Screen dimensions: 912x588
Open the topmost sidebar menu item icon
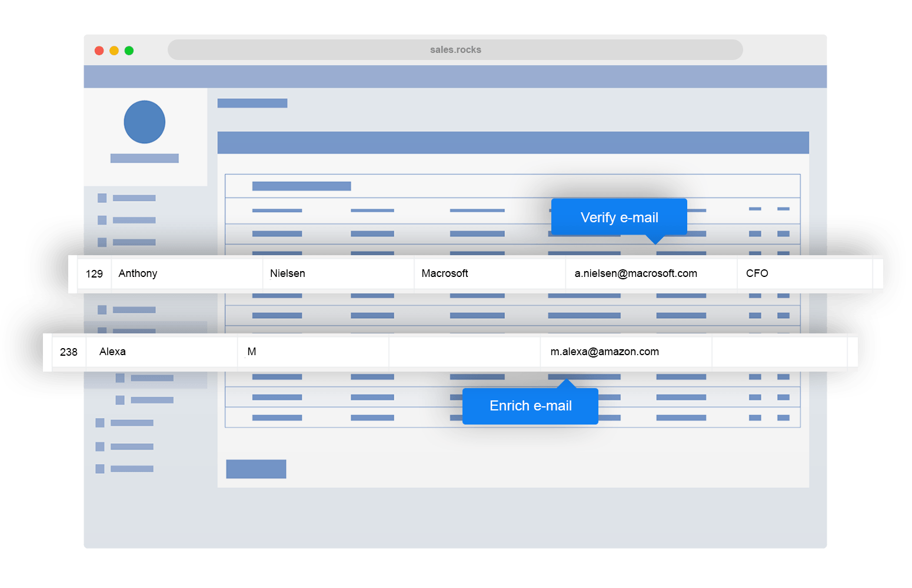(x=102, y=198)
